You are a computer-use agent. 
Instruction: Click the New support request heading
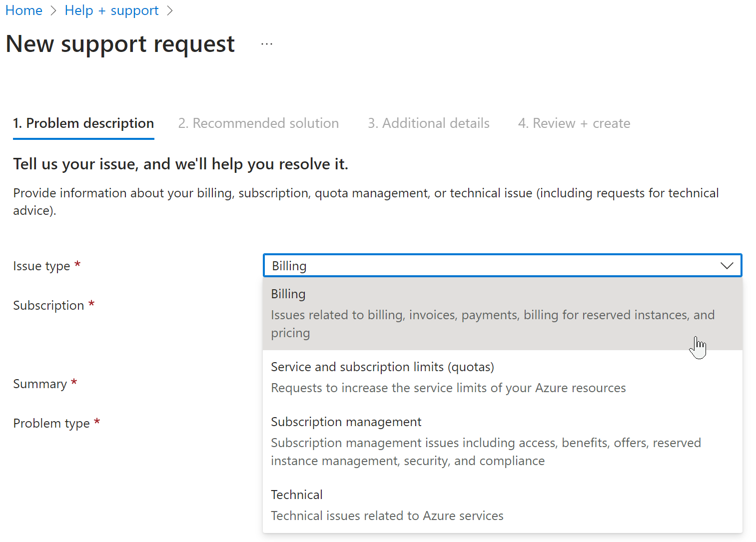click(x=120, y=44)
